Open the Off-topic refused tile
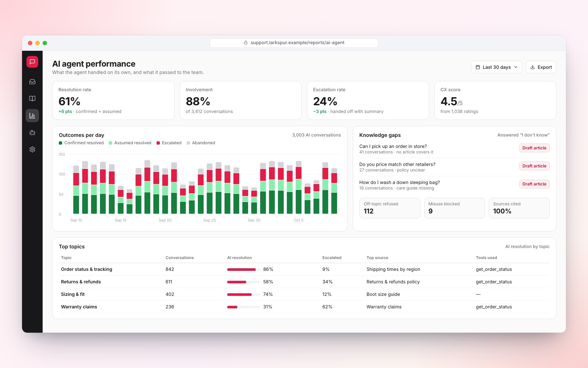The image size is (588, 368). click(390, 208)
